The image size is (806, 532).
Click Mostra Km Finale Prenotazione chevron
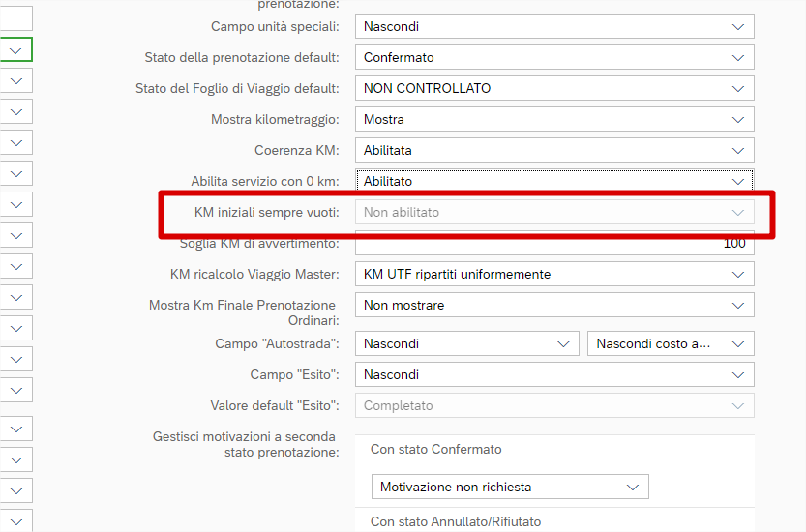[x=739, y=305]
